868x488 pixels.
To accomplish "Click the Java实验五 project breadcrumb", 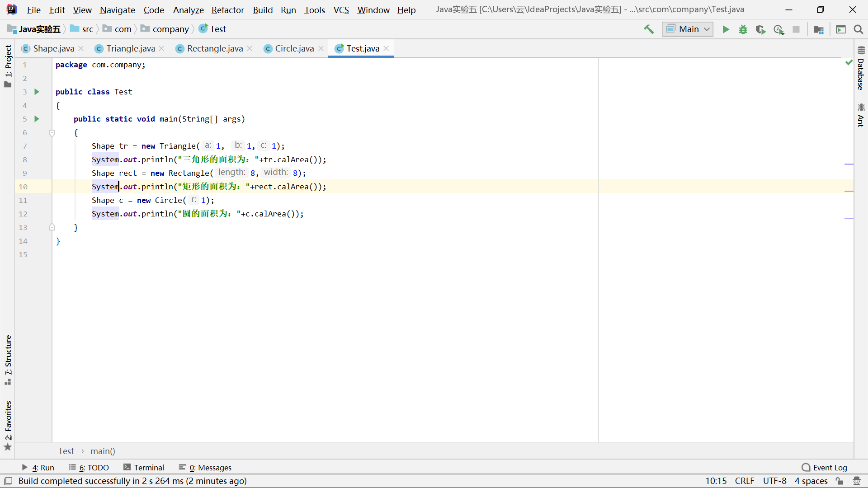I will (x=34, y=29).
